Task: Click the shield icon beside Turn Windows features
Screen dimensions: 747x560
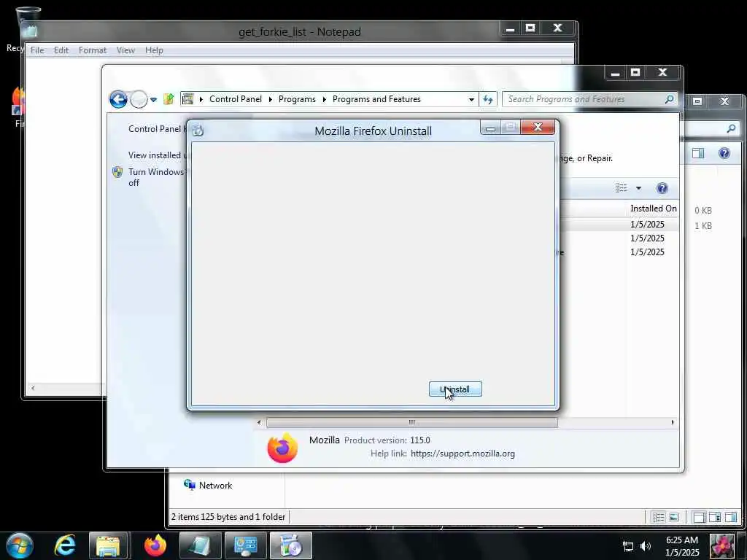Action: click(117, 172)
